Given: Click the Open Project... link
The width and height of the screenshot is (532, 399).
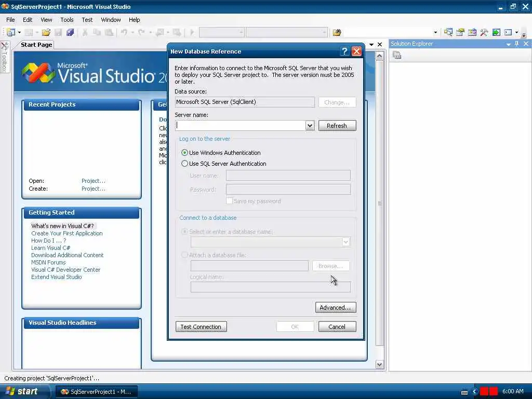Looking at the screenshot, I should pos(94,181).
